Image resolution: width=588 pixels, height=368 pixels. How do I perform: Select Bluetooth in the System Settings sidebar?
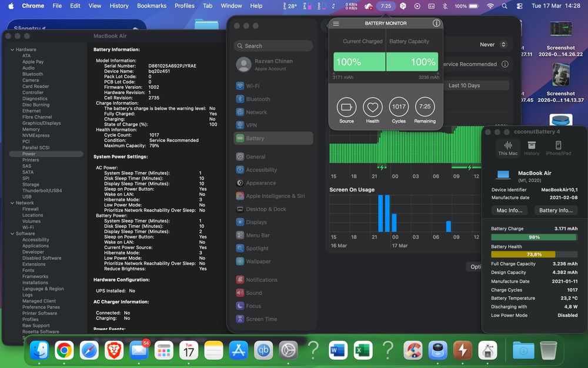(273, 99)
